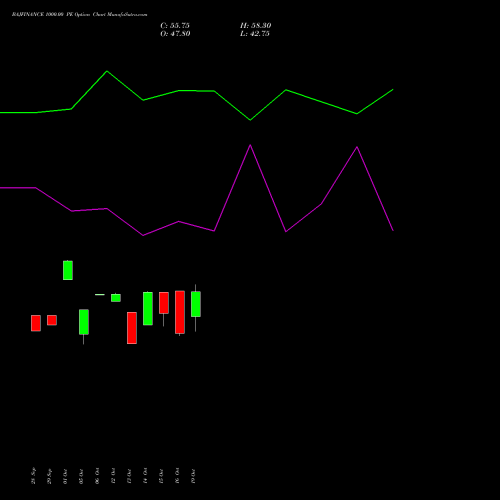Select the green candlestick above 14 Oct

tap(148, 308)
